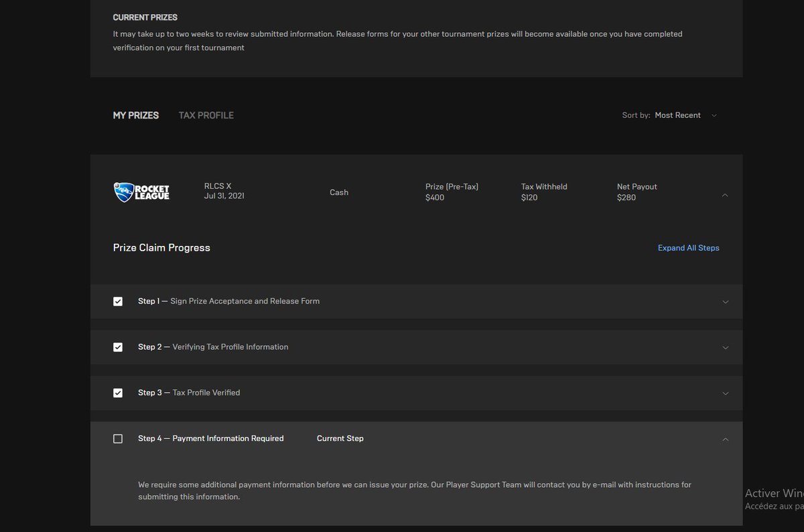The height and width of the screenshot is (532, 804).
Task: Click the 'Jul 31, 2021' date
Action: [224, 196]
